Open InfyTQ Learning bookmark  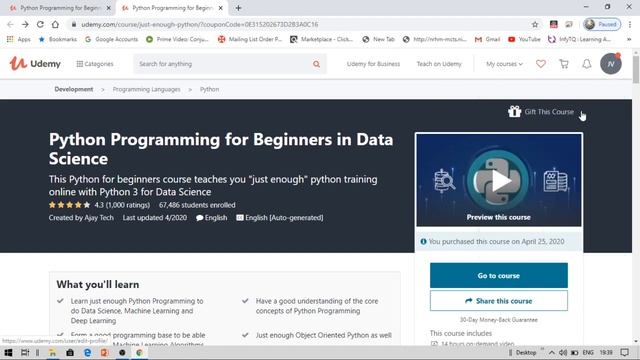pos(579,39)
